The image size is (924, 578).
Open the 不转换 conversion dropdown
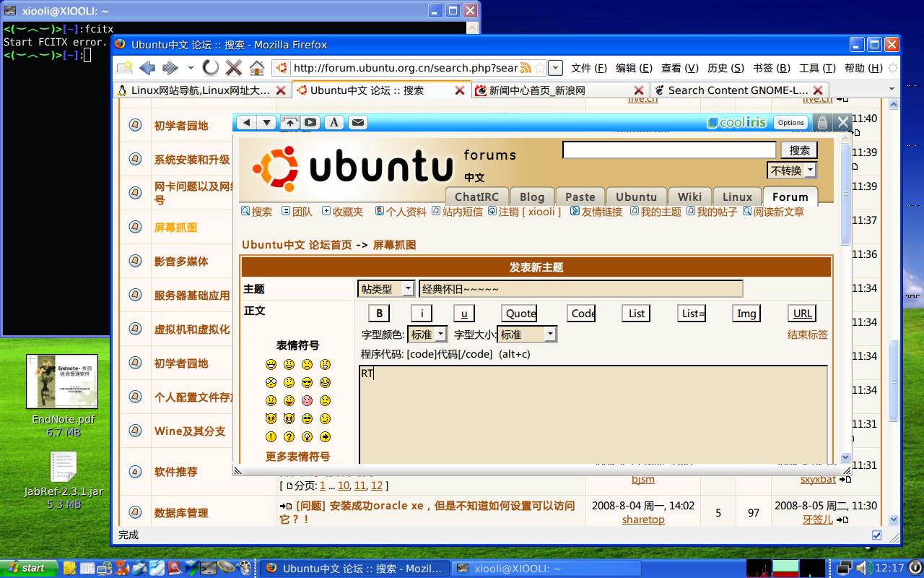tap(792, 171)
